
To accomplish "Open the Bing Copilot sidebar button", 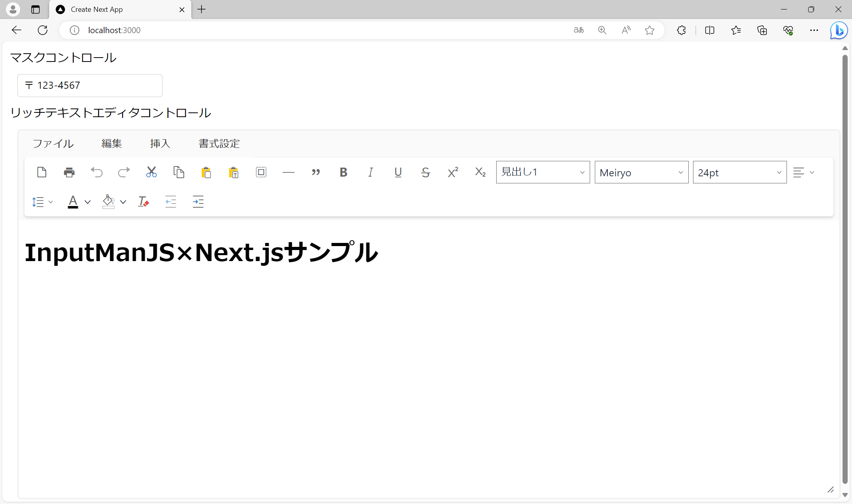I will 839,30.
